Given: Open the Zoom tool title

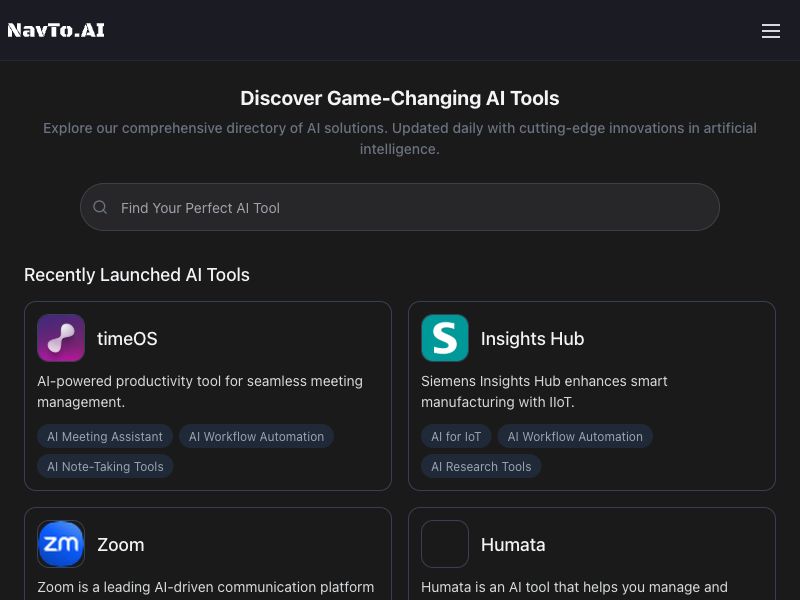Looking at the screenshot, I should click(x=120, y=545).
